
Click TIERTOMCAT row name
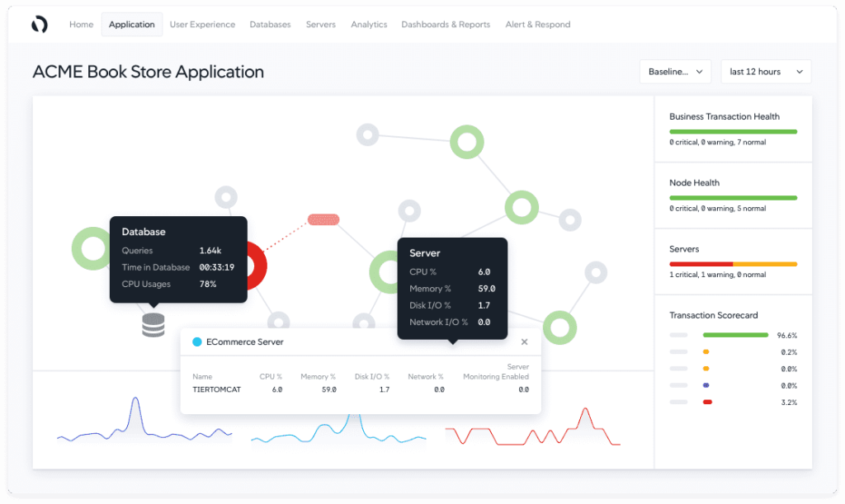(x=217, y=389)
